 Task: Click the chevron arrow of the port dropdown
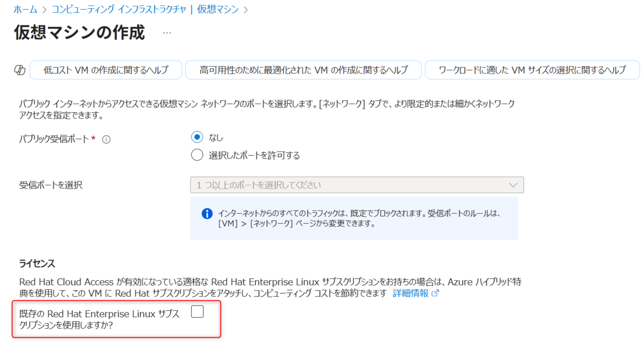(513, 185)
